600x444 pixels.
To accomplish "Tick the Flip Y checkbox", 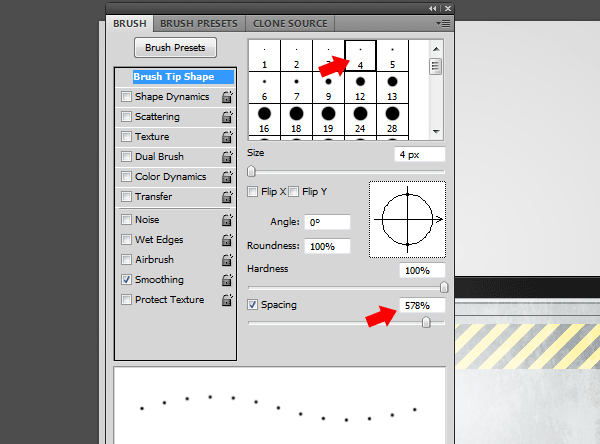I will tap(293, 191).
